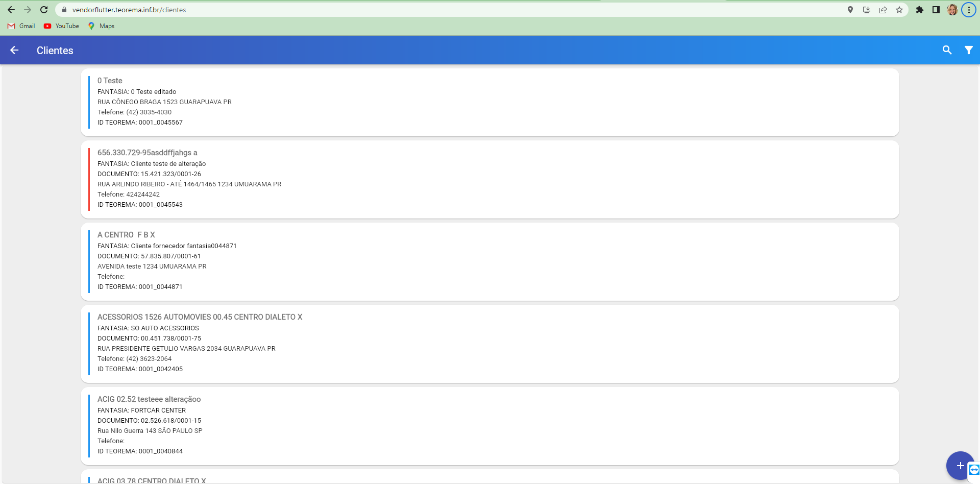
Task: Click 'FANTASIA: Cliente fornecedor fantasia0044871'
Action: [167, 246]
